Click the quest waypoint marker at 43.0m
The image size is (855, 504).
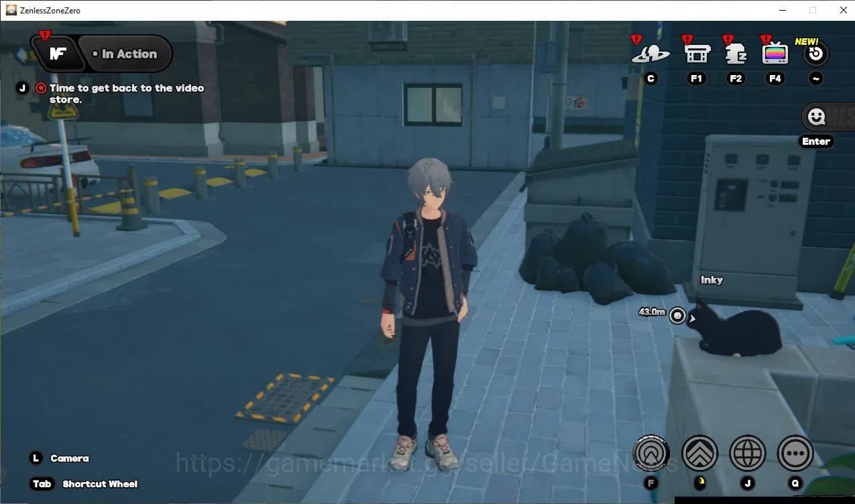(678, 316)
